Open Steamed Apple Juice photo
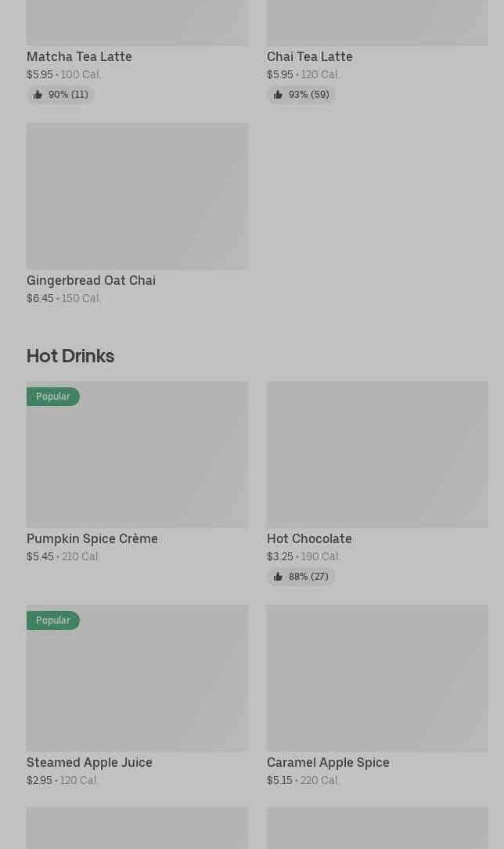 coord(138,678)
